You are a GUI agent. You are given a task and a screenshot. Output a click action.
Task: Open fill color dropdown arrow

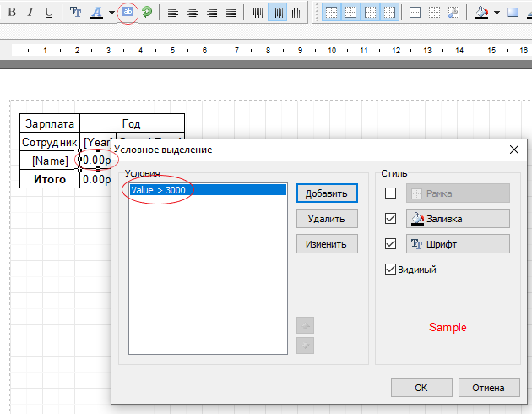click(497, 13)
